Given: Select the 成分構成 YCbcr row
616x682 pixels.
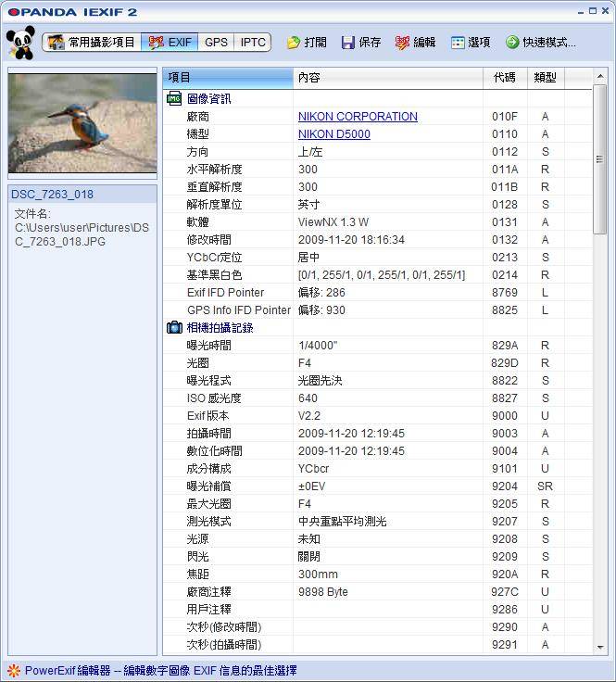Looking at the screenshot, I should tap(378, 469).
